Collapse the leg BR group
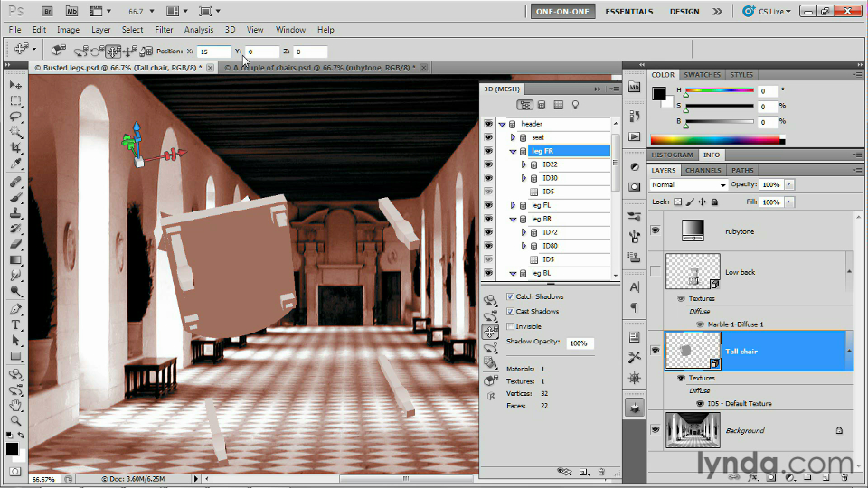The width and height of the screenshot is (868, 488). (x=513, y=219)
